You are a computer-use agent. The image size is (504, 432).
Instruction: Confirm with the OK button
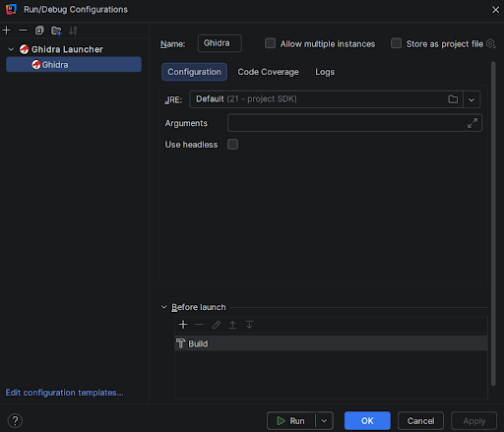(x=367, y=421)
